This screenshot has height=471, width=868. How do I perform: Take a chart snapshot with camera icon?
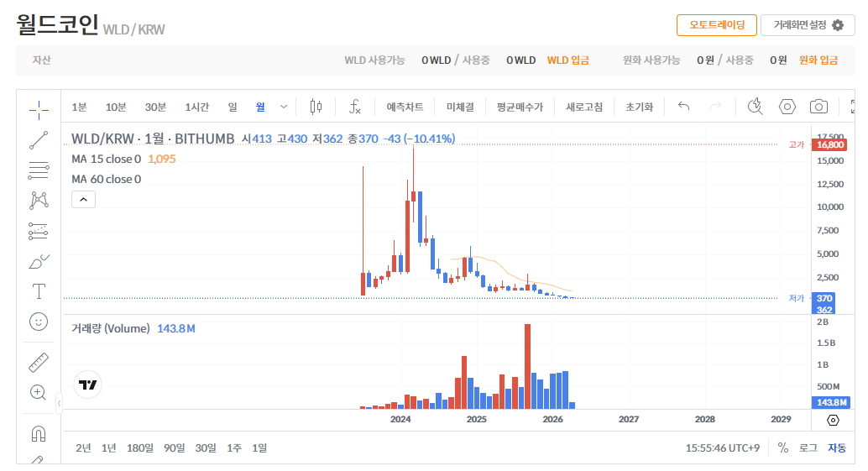click(818, 107)
